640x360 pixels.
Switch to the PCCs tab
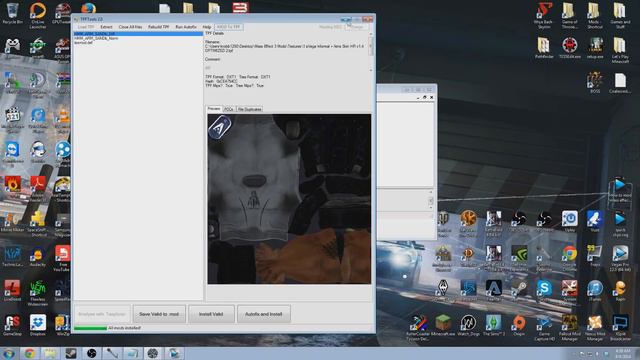point(229,109)
